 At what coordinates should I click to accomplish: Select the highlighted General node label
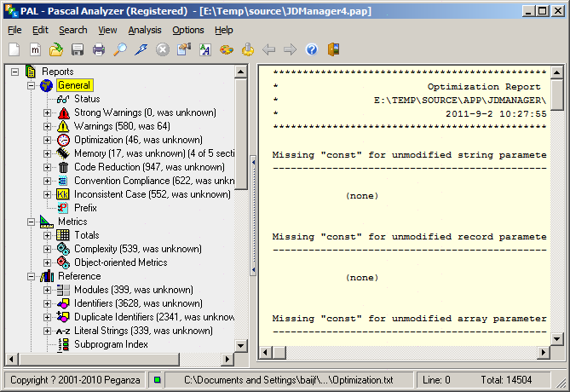click(x=74, y=85)
